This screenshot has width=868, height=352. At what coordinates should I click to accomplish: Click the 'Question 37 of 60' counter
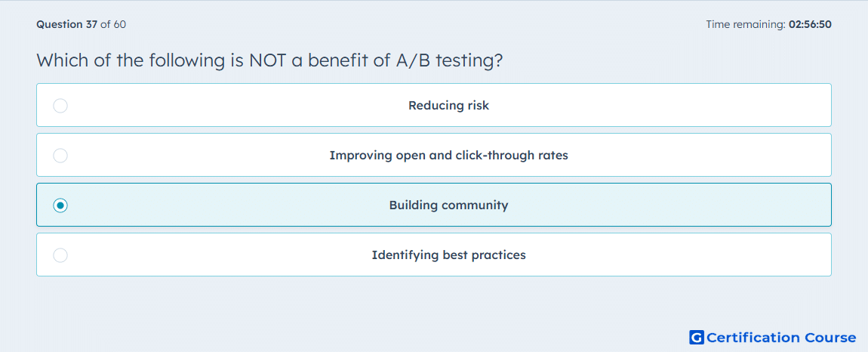[x=82, y=24]
